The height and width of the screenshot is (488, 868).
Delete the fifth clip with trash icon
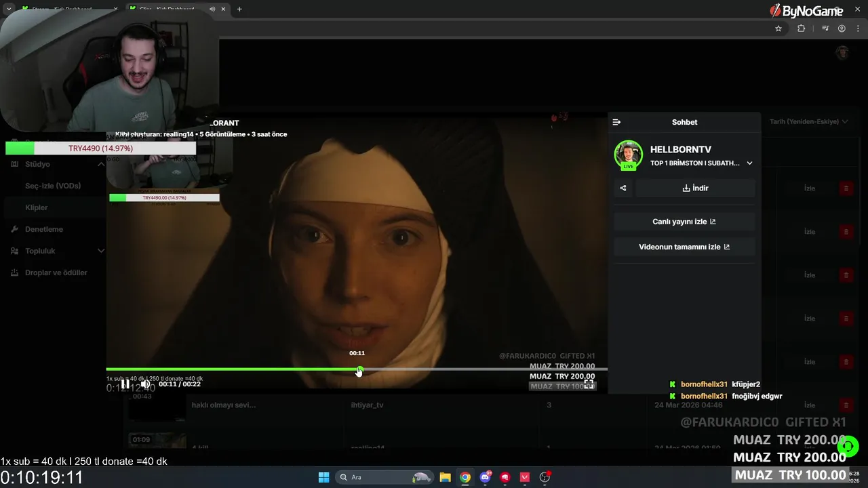(846, 362)
